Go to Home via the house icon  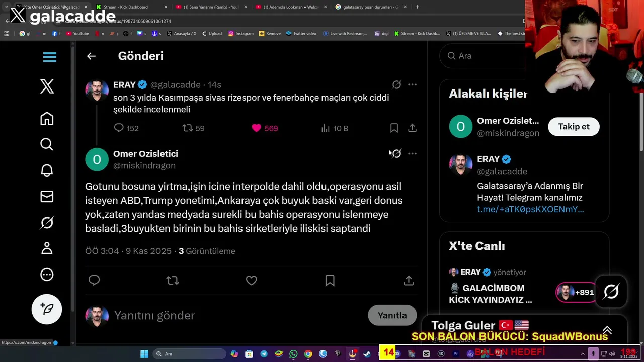click(x=47, y=119)
